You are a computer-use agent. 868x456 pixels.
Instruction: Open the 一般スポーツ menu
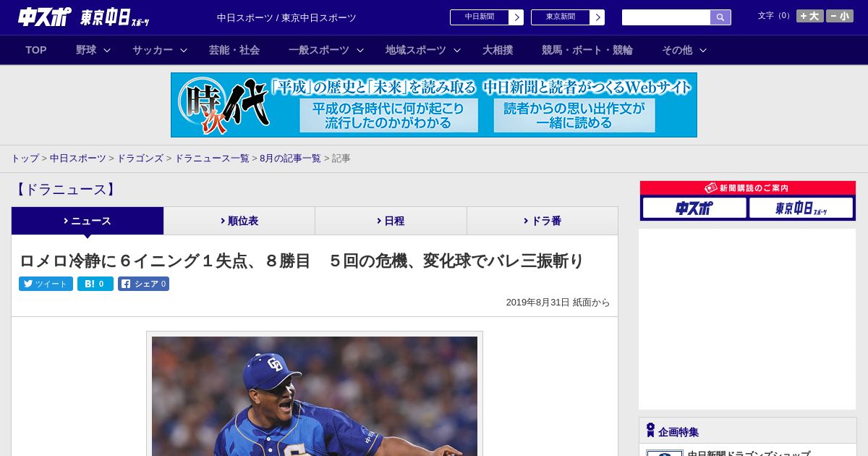319,50
